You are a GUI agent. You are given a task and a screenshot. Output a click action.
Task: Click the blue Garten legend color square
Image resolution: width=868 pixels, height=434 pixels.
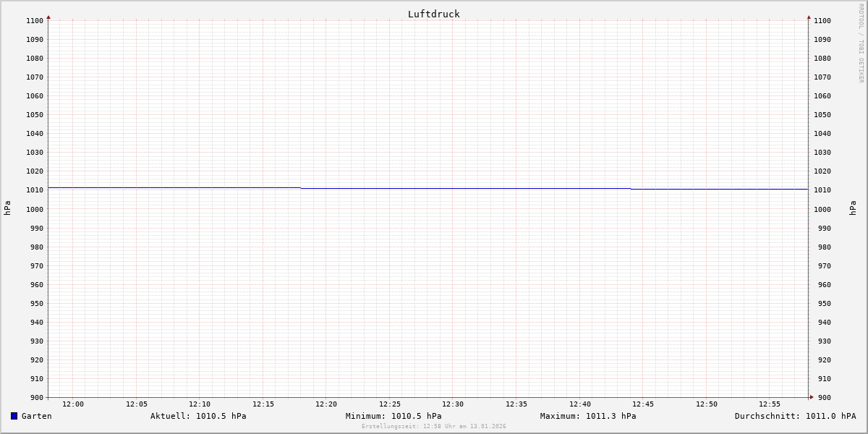tap(14, 416)
